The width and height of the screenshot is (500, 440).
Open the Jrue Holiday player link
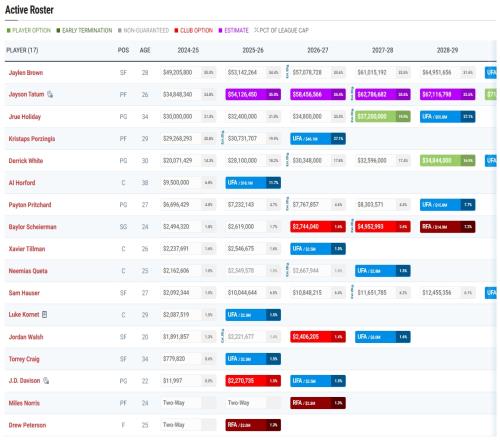coord(25,117)
